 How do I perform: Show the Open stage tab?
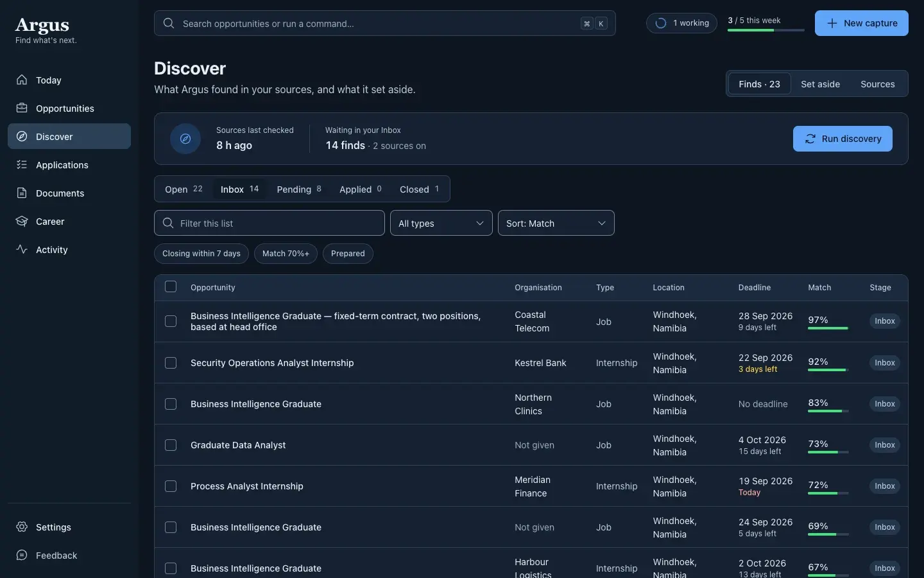184,189
